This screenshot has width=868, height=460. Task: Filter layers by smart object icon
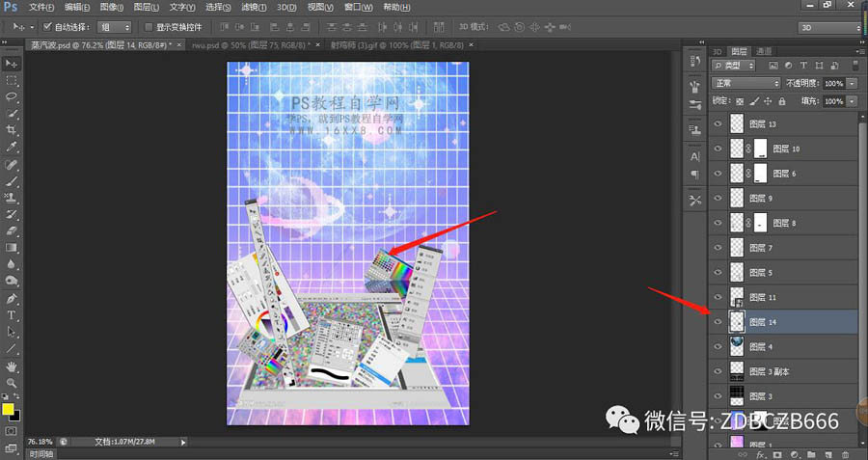coord(833,66)
